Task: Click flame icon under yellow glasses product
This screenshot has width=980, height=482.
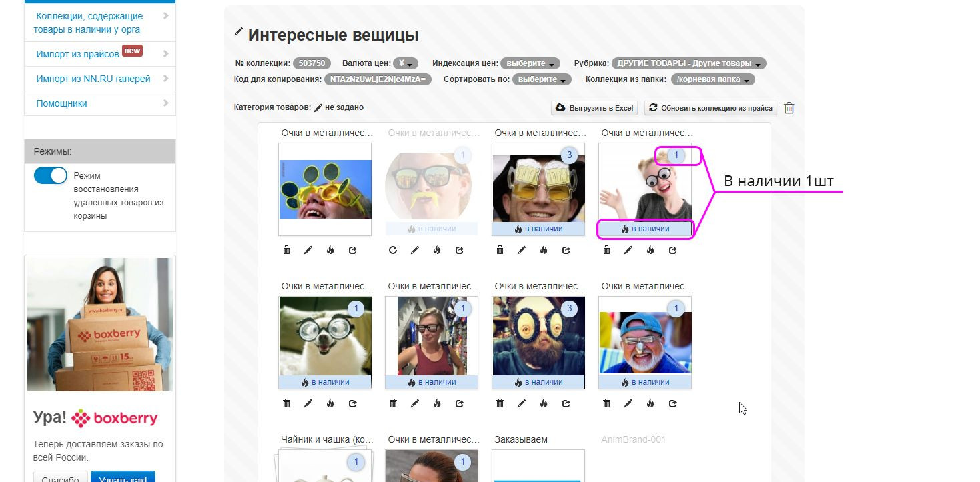Action: [330, 250]
